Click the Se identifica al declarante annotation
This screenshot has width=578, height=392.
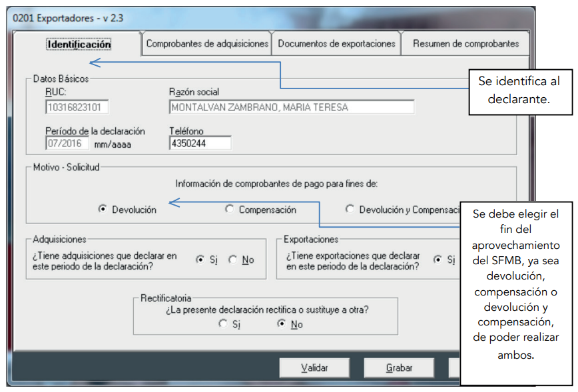(521, 92)
